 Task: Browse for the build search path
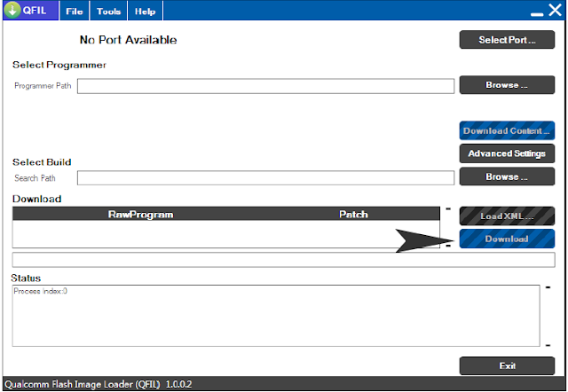(x=507, y=176)
